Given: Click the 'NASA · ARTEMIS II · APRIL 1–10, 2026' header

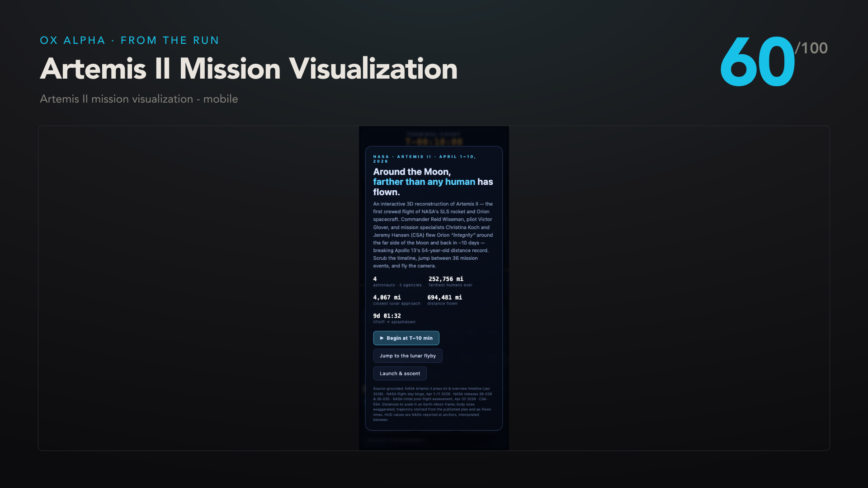Looking at the screenshot, I should (x=425, y=159).
